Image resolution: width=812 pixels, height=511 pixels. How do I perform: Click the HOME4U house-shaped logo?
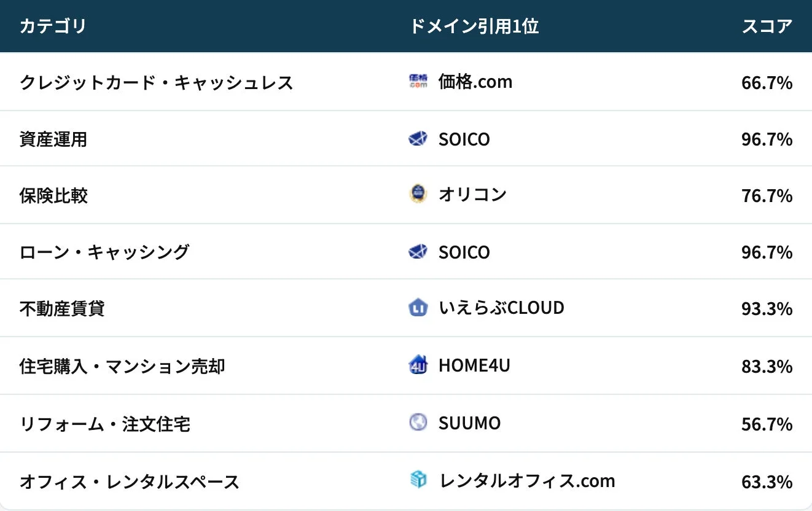[x=418, y=365]
